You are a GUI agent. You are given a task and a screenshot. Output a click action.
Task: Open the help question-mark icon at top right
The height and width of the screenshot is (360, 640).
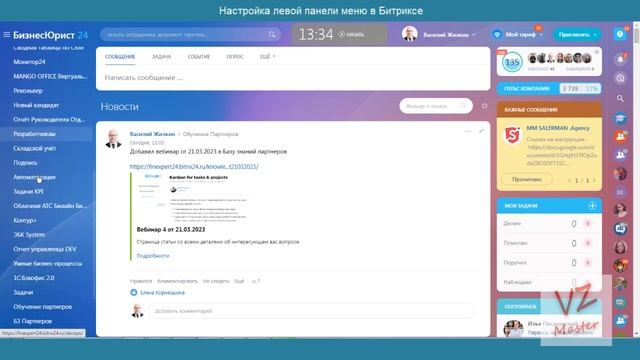click(x=620, y=34)
